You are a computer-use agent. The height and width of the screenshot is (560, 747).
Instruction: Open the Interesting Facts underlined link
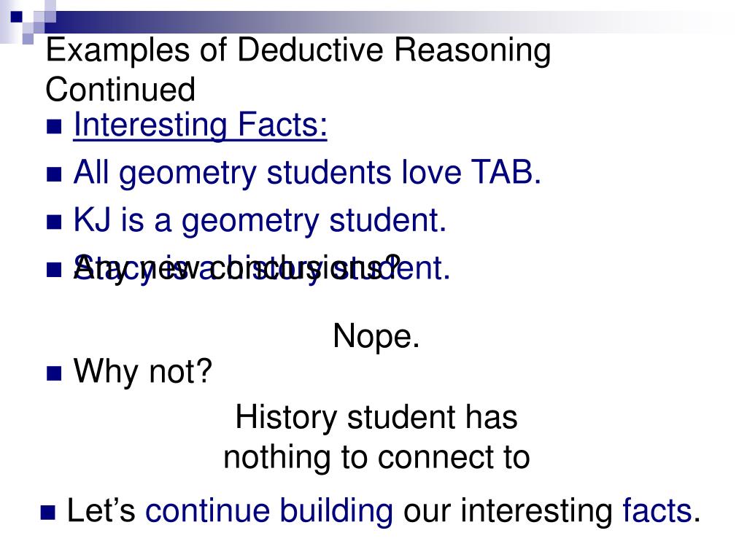click(200, 125)
